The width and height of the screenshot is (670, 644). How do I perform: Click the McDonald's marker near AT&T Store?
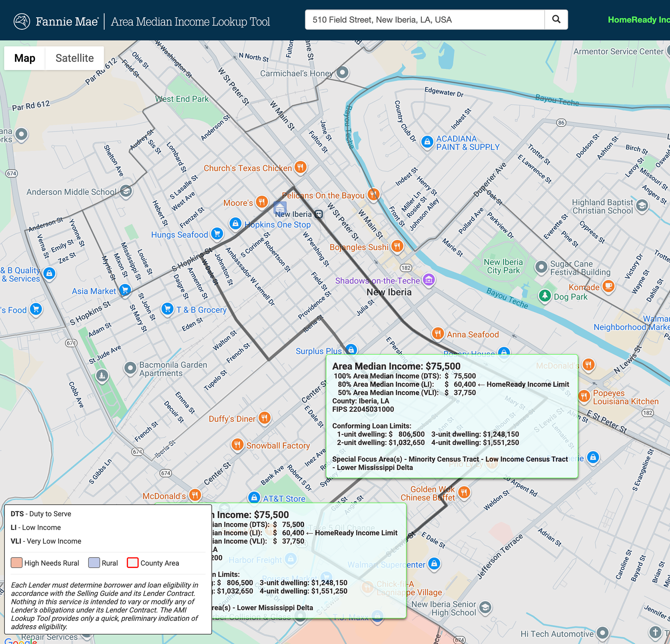tap(194, 495)
